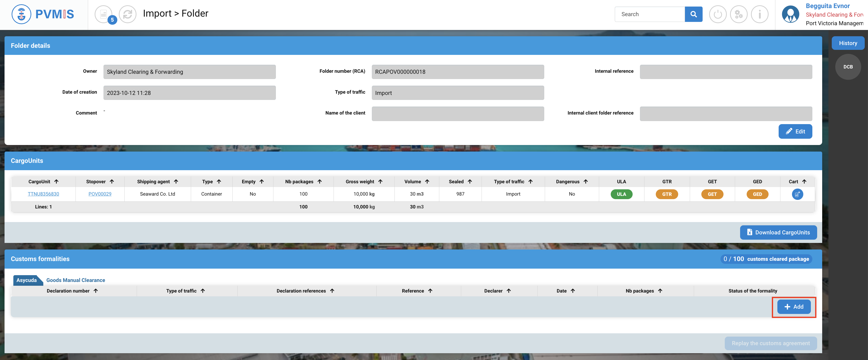Sort by Declaration number arrow
The image size is (868, 360).
(x=96, y=291)
